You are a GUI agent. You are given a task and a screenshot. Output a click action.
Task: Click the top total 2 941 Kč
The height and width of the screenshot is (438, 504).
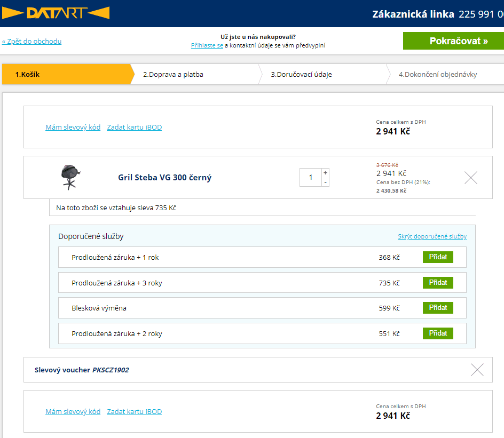coord(393,131)
